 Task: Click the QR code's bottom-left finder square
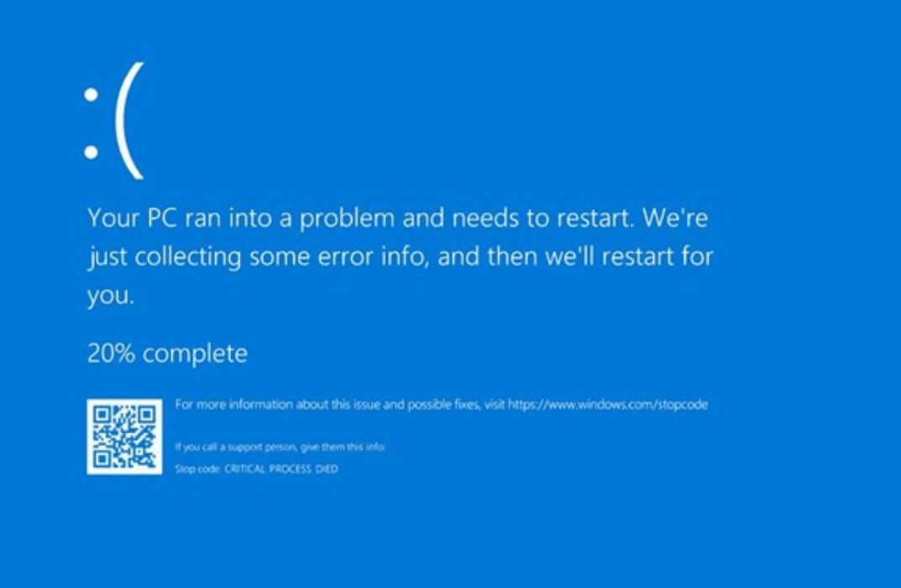[102, 459]
